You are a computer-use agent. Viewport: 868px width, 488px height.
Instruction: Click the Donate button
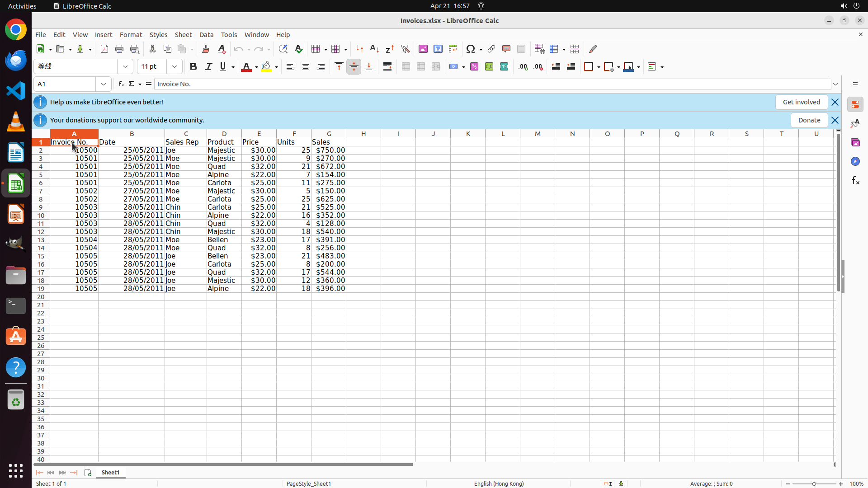[809, 120]
